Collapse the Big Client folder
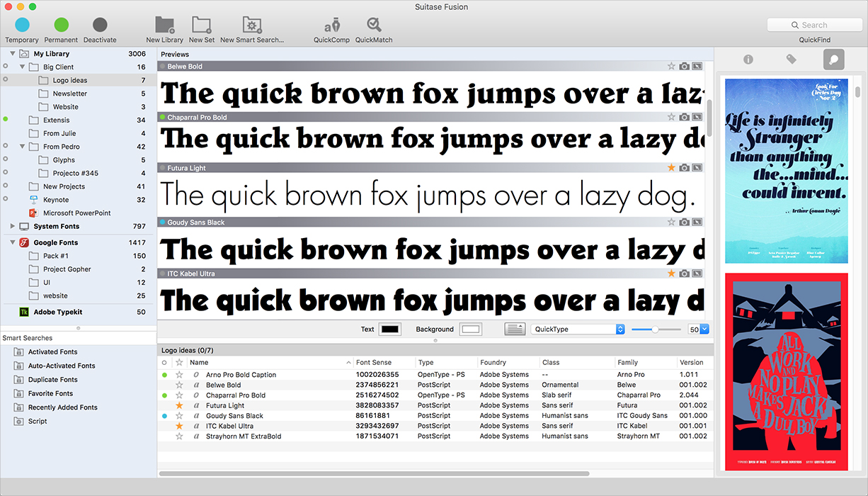Viewport: 868px width, 496px height. click(23, 67)
